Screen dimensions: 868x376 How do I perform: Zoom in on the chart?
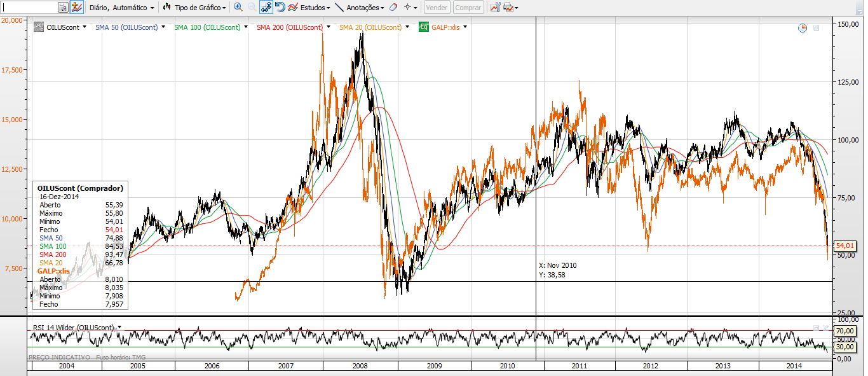[x=238, y=8]
